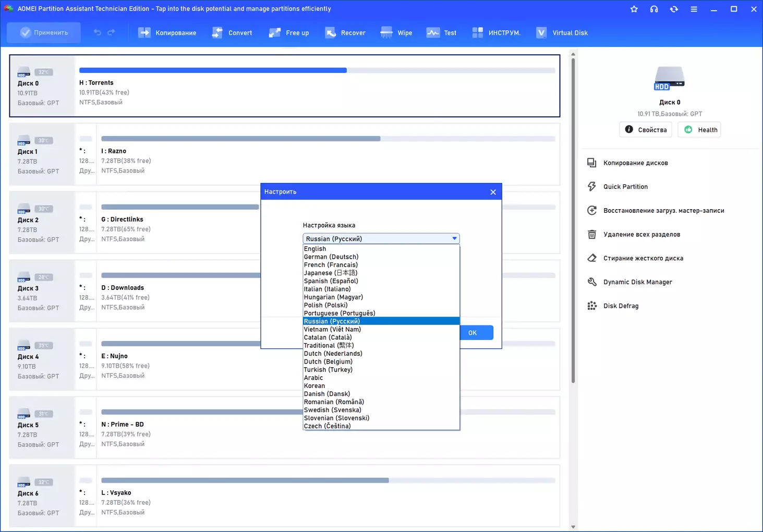Close the Настроить dialog

pos(493,192)
